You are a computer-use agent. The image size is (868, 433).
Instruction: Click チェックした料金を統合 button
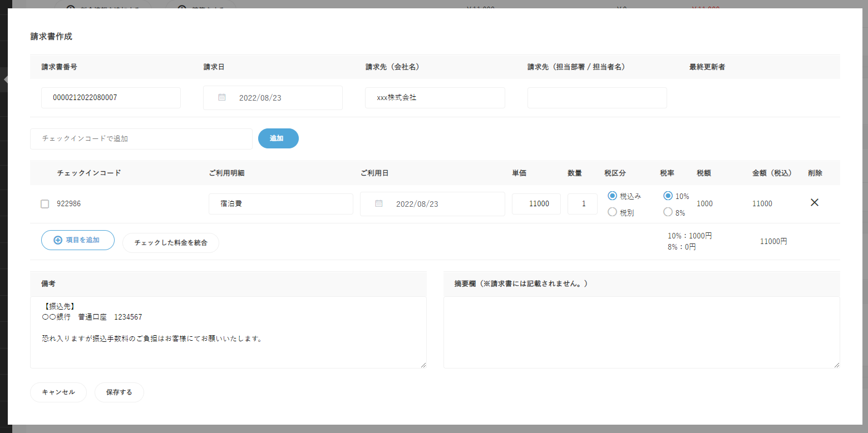point(171,243)
